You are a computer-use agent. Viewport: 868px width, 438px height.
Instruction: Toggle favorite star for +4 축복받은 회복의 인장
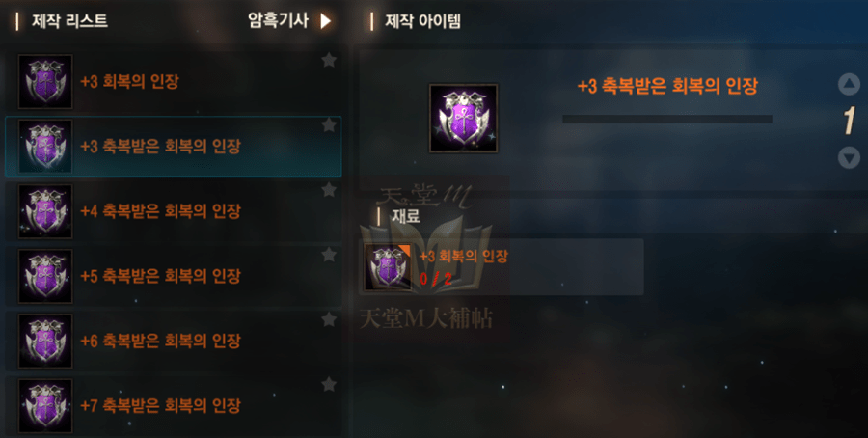pos(329,190)
